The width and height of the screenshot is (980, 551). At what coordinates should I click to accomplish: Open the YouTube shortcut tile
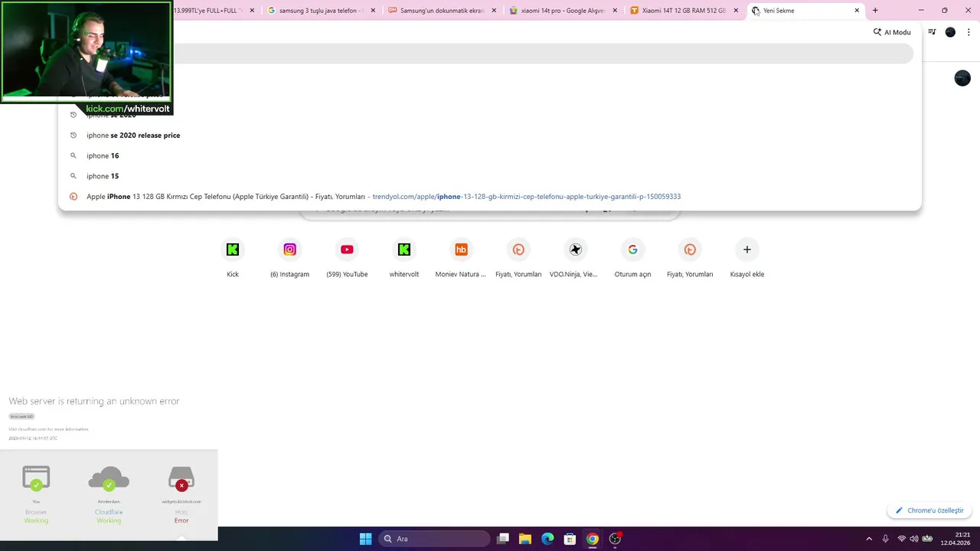tap(347, 259)
